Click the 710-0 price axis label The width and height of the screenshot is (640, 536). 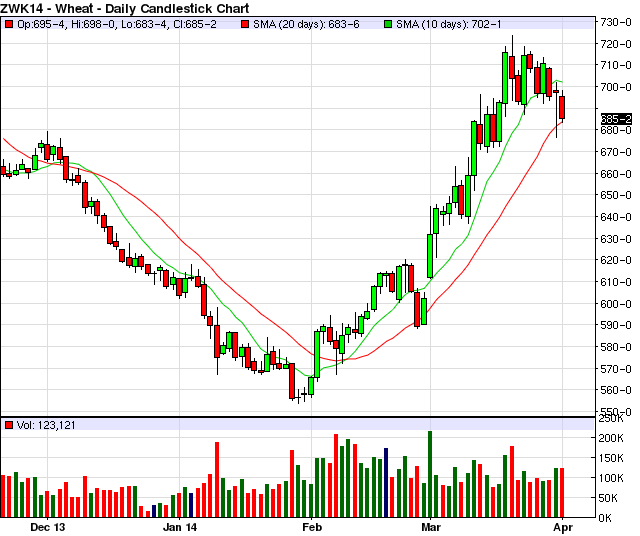tap(616, 65)
